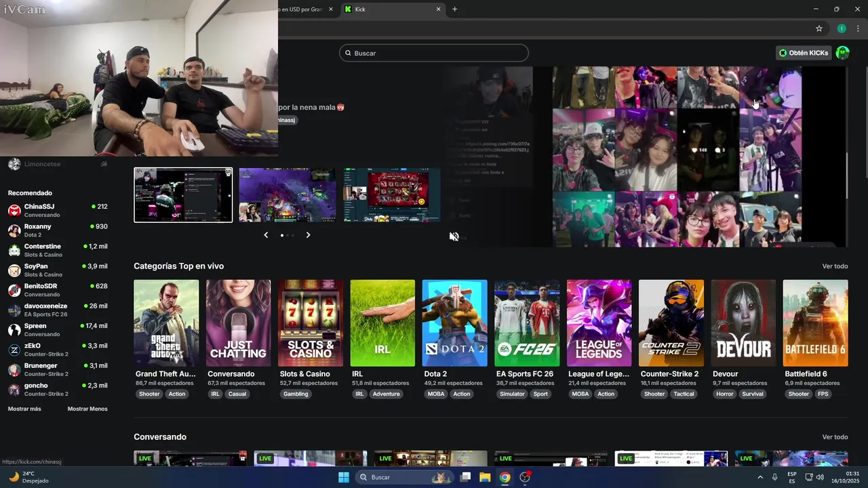The height and width of the screenshot is (488, 868).
Task: Bookmark this page with the star icon
Action: 819,28
